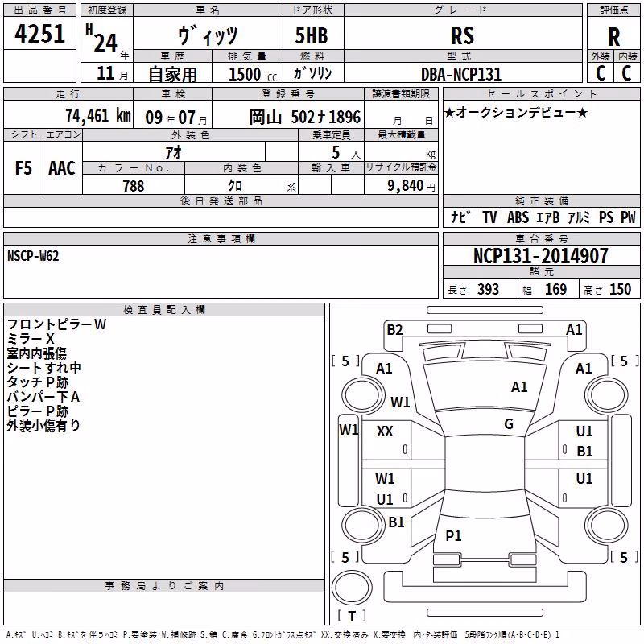Click the model code DBA-NCP131
644x644 pixels.
[x=461, y=74]
